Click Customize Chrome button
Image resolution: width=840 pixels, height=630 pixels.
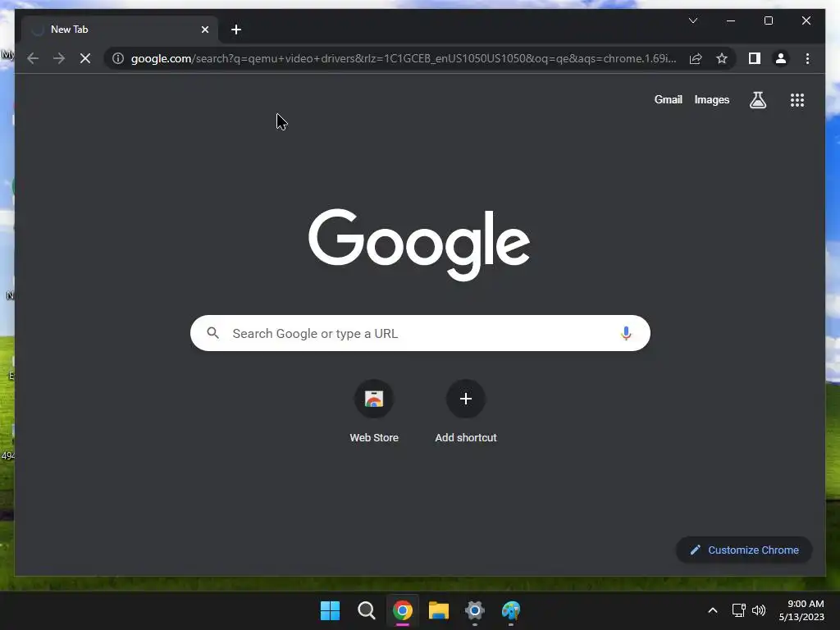[x=744, y=550]
